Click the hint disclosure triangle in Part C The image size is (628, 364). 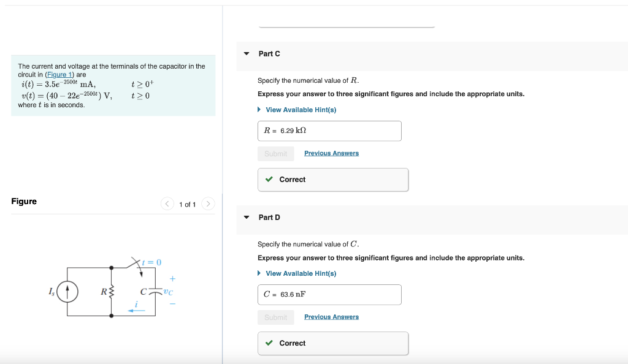click(x=258, y=110)
